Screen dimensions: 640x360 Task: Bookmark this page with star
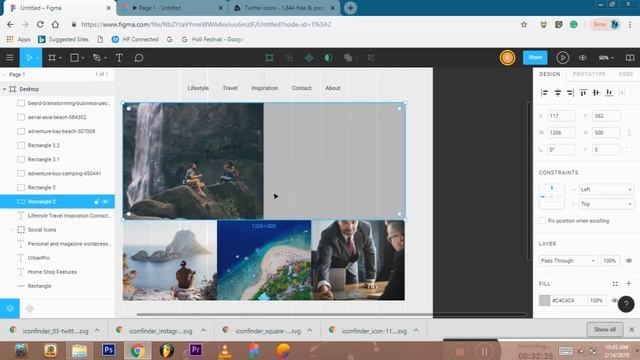coord(524,24)
